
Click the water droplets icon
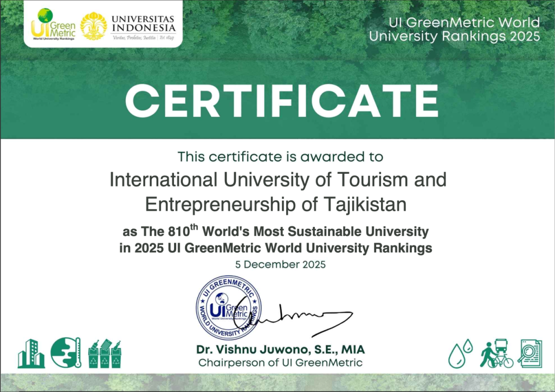(x=460, y=354)
